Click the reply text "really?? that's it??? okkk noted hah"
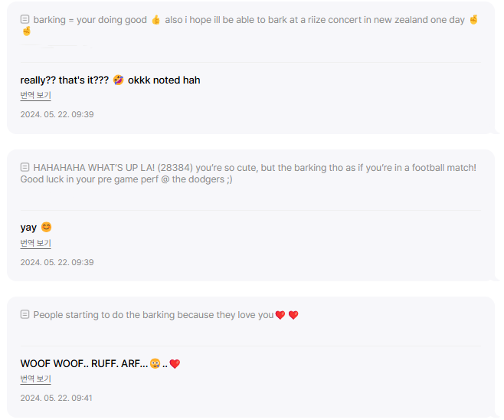This screenshot has height=420, width=504. point(110,80)
